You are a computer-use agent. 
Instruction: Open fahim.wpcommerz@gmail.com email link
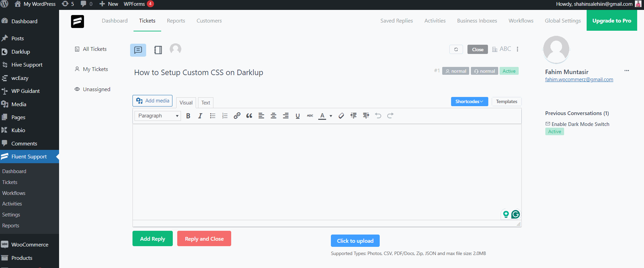(579, 80)
